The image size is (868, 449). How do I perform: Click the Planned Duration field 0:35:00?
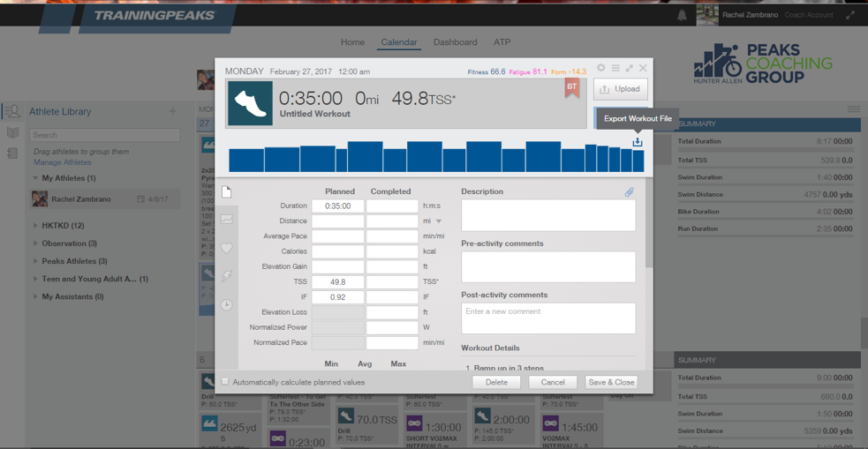click(337, 206)
